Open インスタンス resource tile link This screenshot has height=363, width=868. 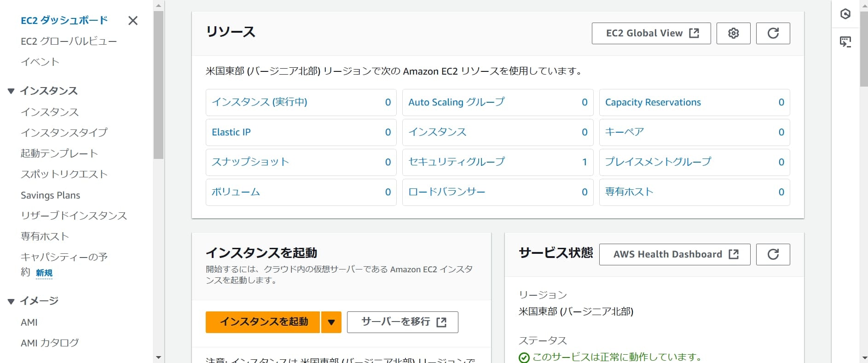pos(438,132)
